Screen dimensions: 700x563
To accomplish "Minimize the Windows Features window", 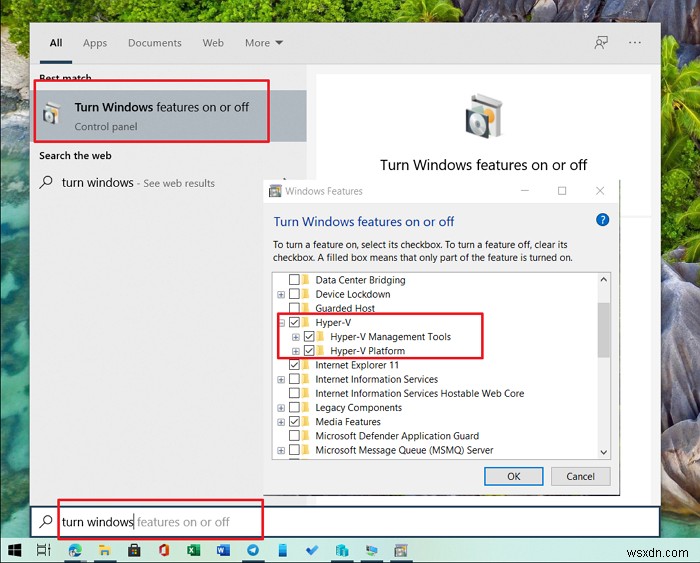I will click(x=525, y=191).
